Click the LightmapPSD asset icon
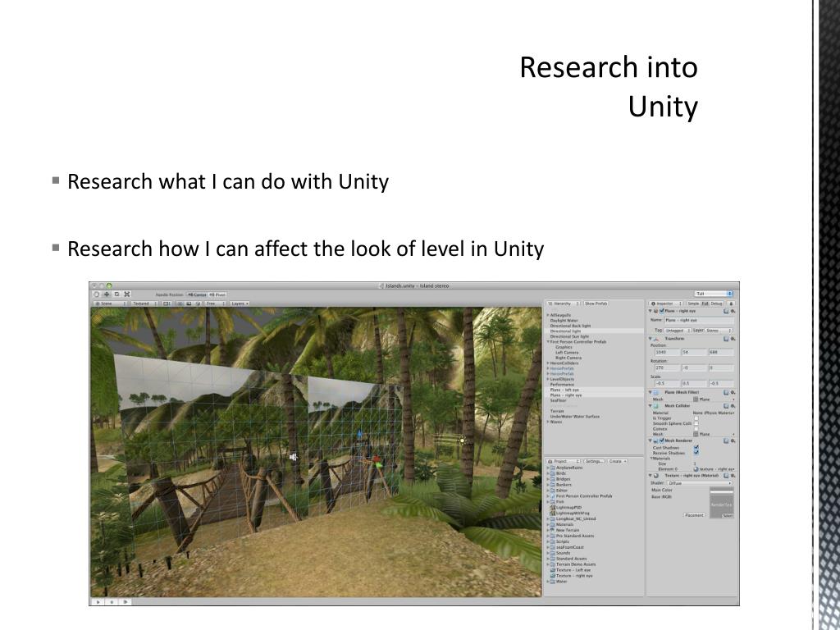840x630 pixels. point(552,507)
